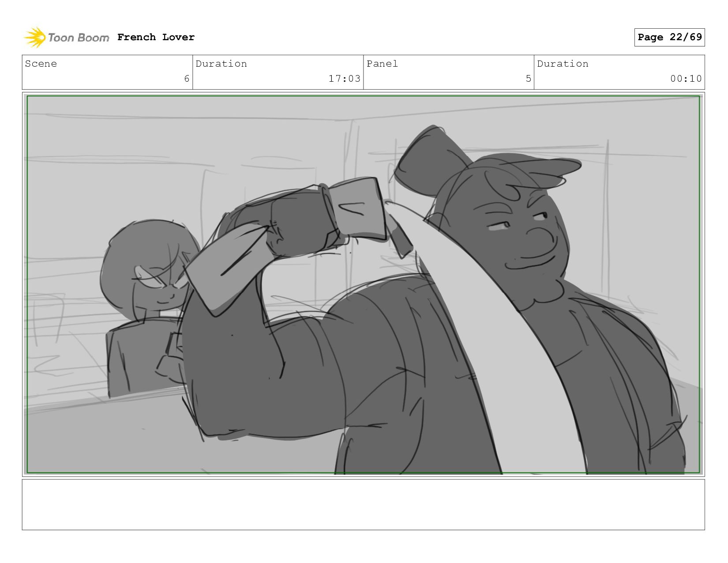
Task: Click the scene number '6'
Action: [187, 79]
